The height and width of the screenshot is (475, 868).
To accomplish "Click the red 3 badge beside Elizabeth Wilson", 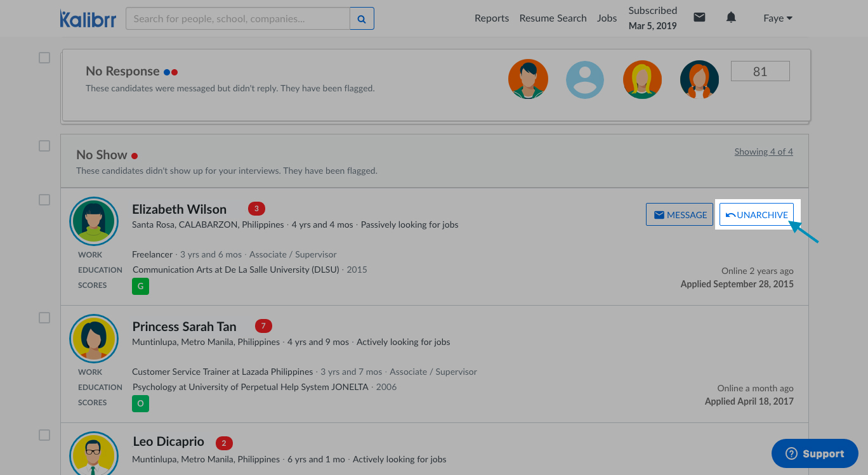I will coord(256,209).
